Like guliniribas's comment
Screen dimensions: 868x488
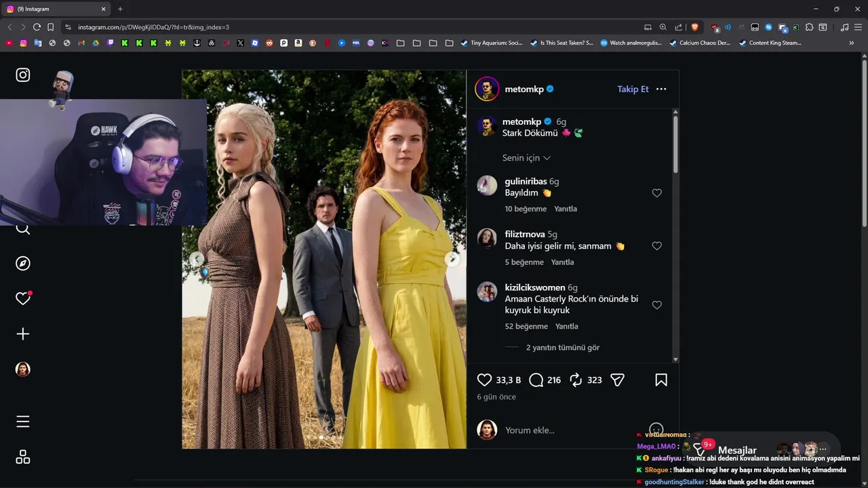tap(656, 193)
